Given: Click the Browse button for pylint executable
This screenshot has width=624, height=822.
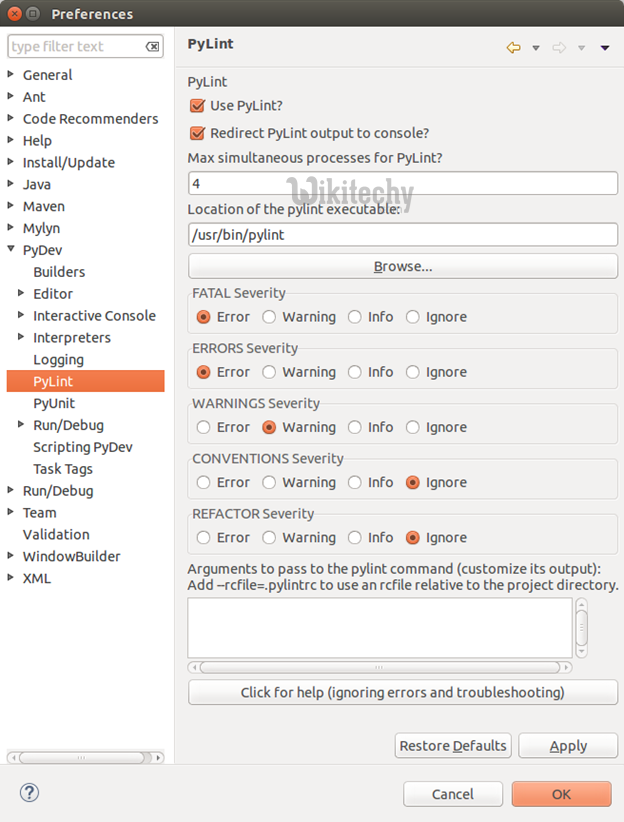Looking at the screenshot, I should (403, 266).
